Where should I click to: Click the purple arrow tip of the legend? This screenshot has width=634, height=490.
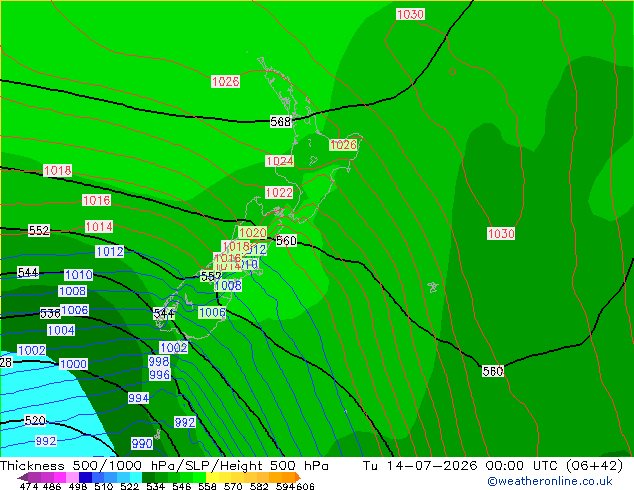(x=22, y=478)
